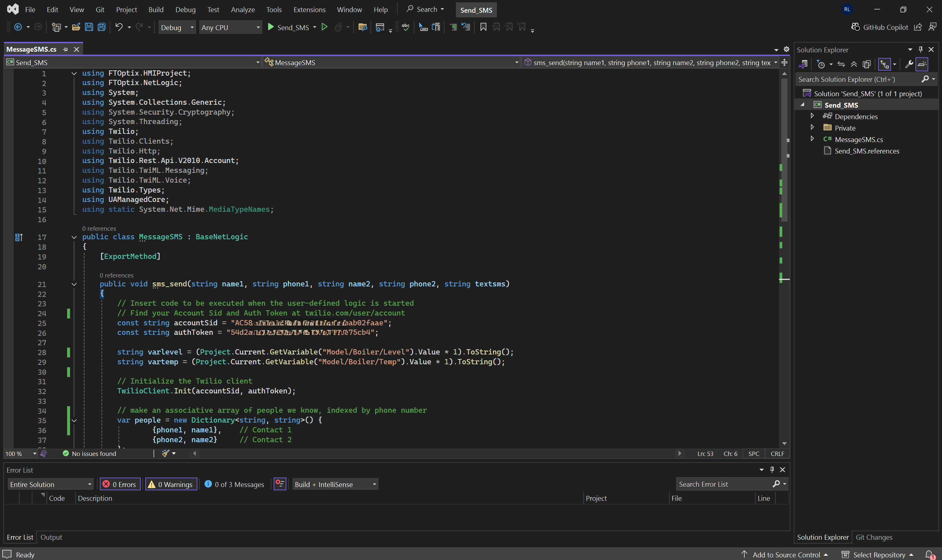Click Add to Source Control
The image size is (942, 560).
coord(785,554)
